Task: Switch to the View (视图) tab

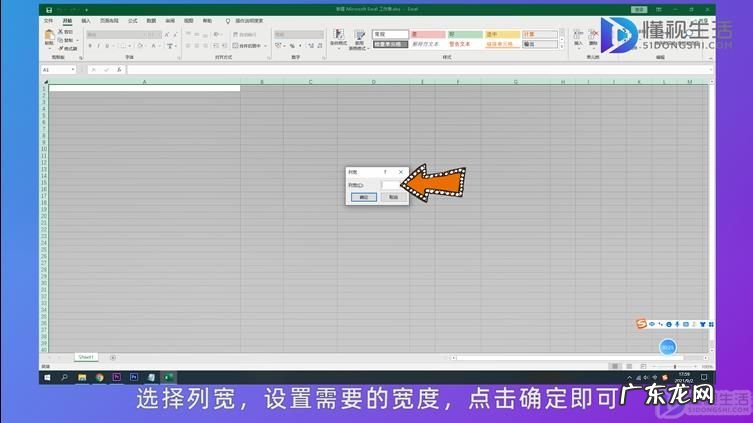Action: click(x=189, y=21)
